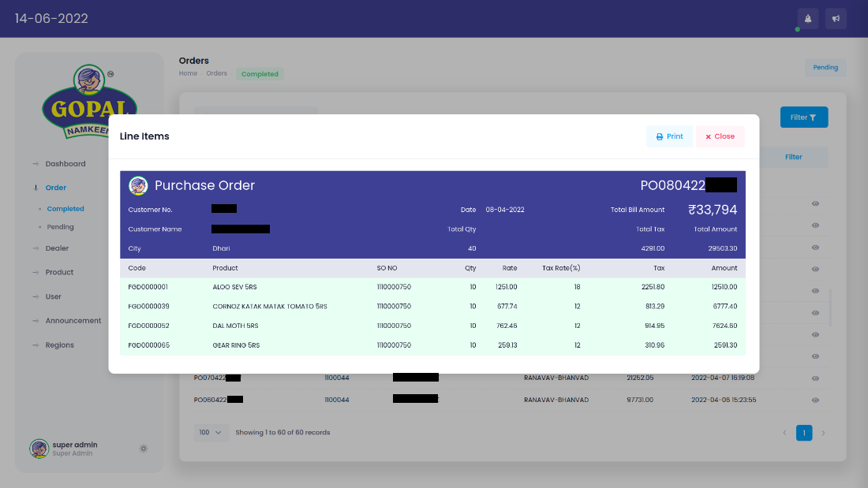
Task: Click the printer icon on Print button
Action: [659, 136]
